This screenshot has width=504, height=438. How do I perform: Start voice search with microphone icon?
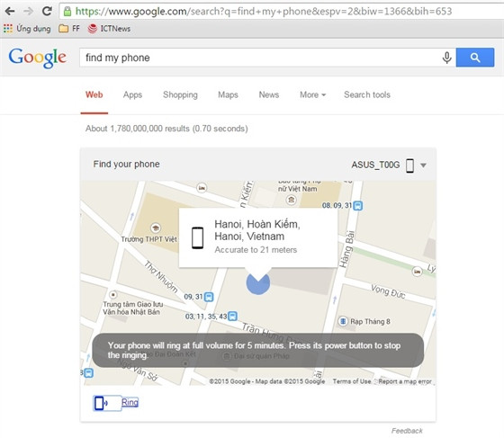pyautogui.click(x=446, y=58)
